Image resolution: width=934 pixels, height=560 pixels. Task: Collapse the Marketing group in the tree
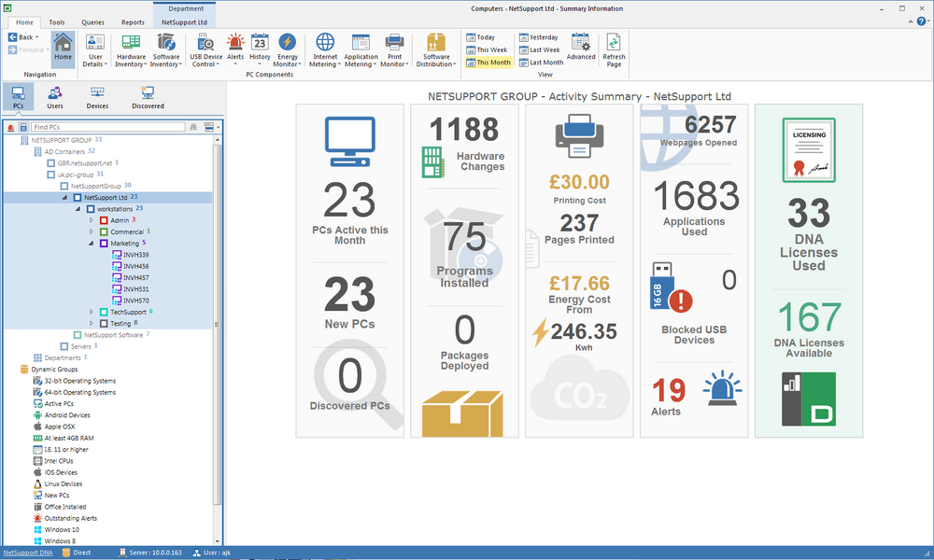click(x=92, y=244)
